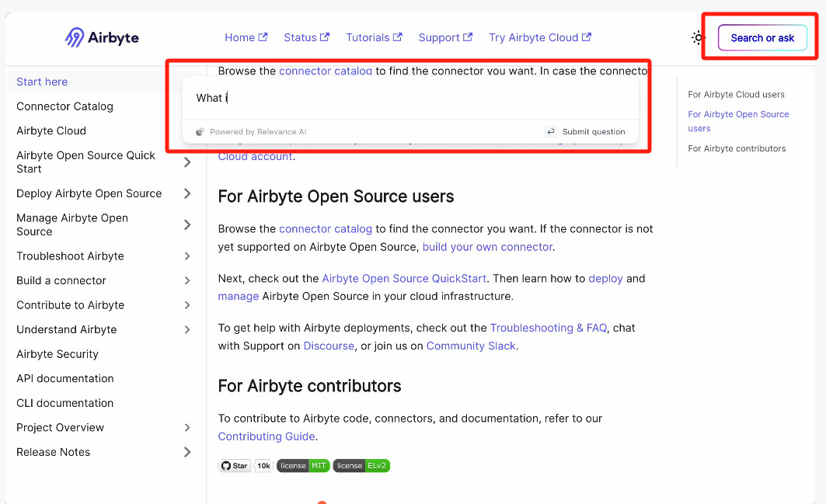Select Connector Catalog in the sidebar
This screenshot has width=826, height=504.
(65, 106)
